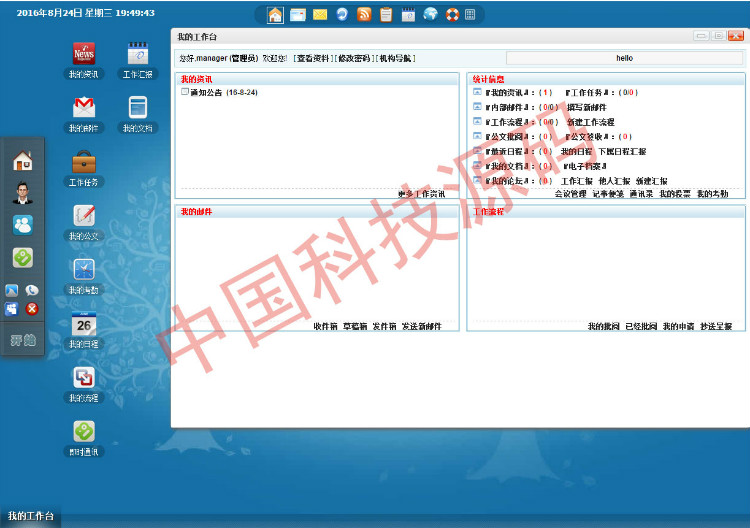Viewport: 750px width, 528px height.
Task: Click 发送新邮件 link
Action: pos(421,326)
